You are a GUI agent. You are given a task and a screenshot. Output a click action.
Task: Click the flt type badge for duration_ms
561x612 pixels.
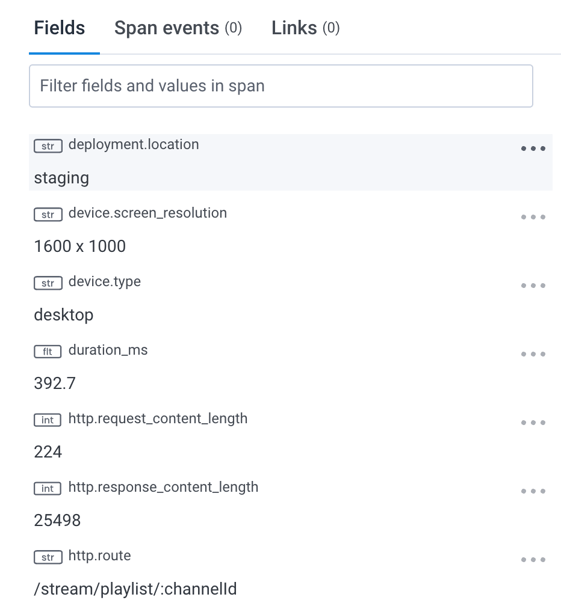click(x=48, y=351)
